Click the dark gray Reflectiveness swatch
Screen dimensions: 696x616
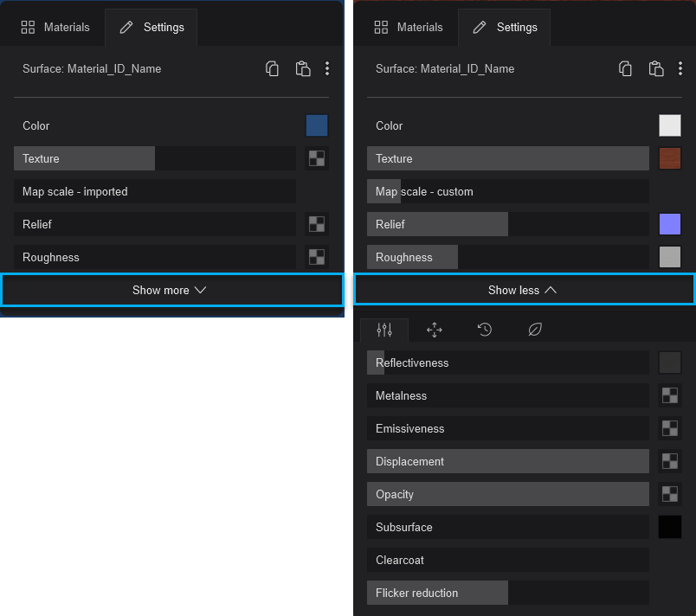(670, 363)
